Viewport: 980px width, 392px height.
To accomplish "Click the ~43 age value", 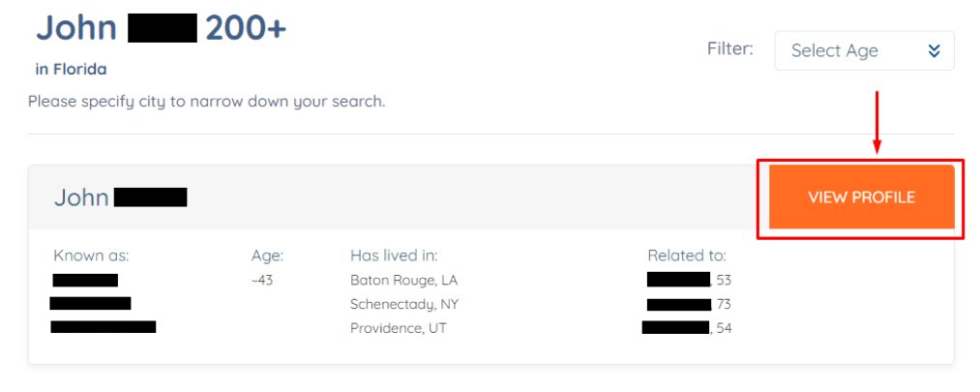I will [x=261, y=280].
